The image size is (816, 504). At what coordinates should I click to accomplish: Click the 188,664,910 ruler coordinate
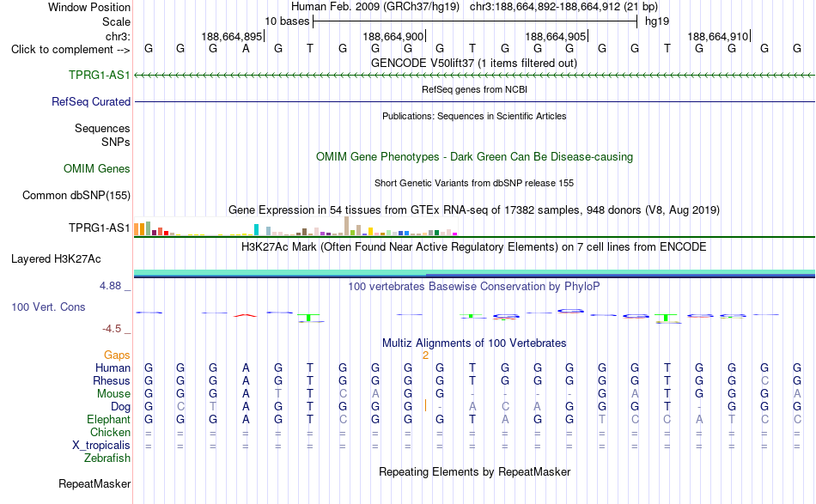click(x=717, y=36)
